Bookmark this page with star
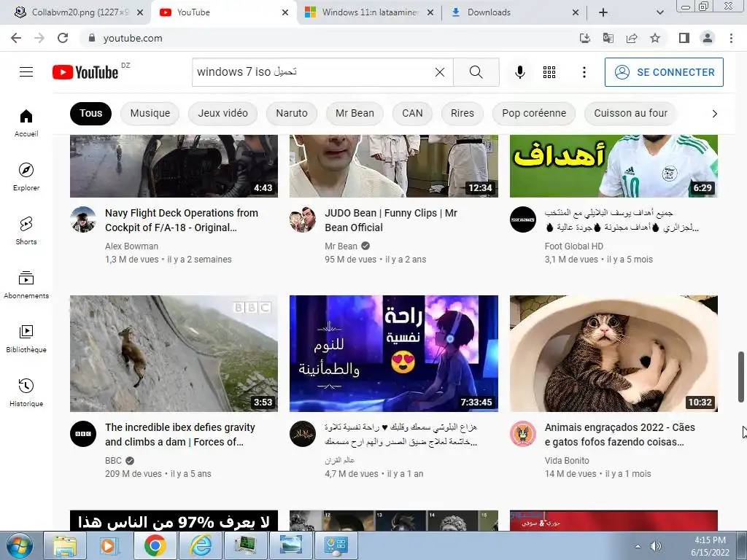Screen dimensions: 747x560 pyautogui.click(x=655, y=38)
